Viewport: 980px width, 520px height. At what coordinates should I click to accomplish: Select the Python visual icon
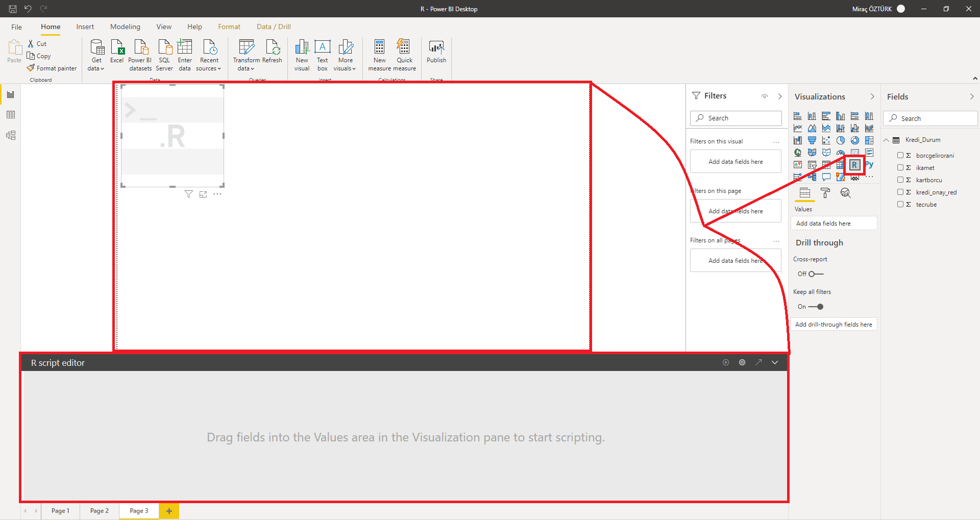tap(869, 165)
